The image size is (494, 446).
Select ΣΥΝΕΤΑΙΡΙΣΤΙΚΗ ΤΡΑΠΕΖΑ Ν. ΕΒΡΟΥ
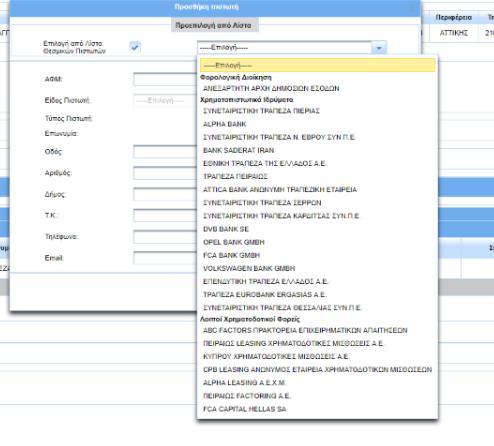[x=279, y=137]
